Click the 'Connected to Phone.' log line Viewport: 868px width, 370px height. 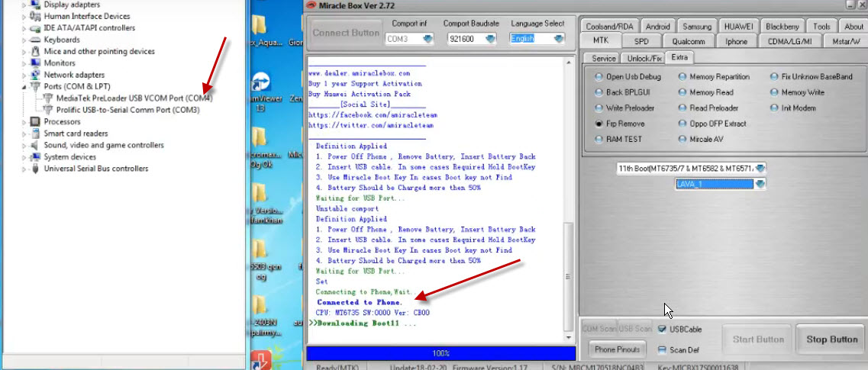point(360,303)
